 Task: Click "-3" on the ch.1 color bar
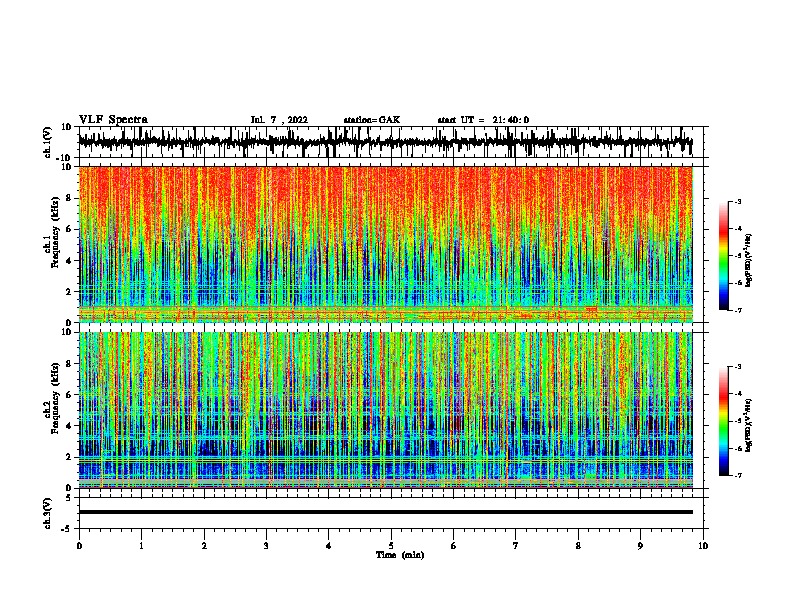(737, 201)
